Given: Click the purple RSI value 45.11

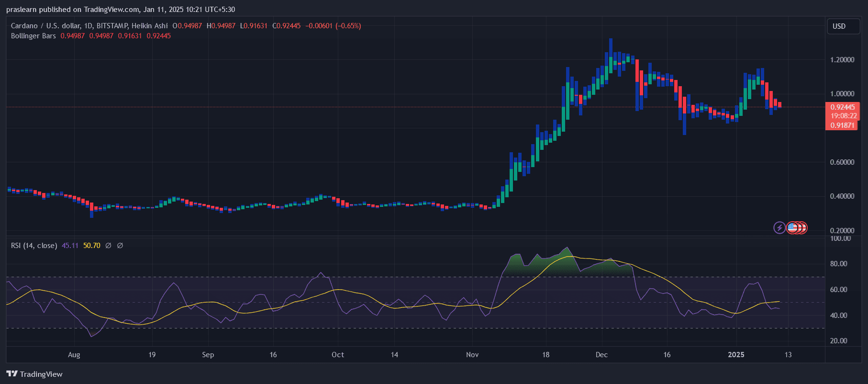Looking at the screenshot, I should click(70, 246).
